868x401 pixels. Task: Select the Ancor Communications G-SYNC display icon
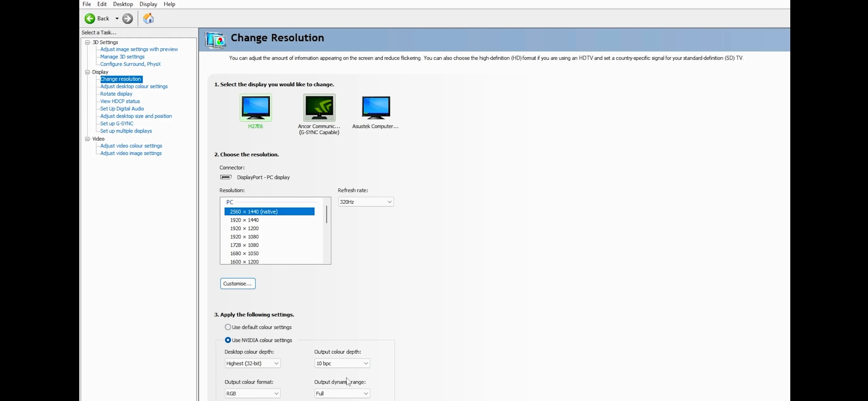tap(319, 108)
